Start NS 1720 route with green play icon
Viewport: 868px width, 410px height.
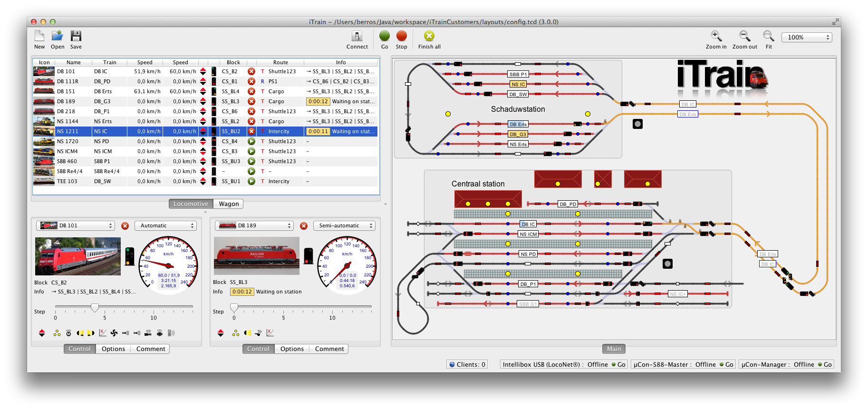tap(251, 141)
